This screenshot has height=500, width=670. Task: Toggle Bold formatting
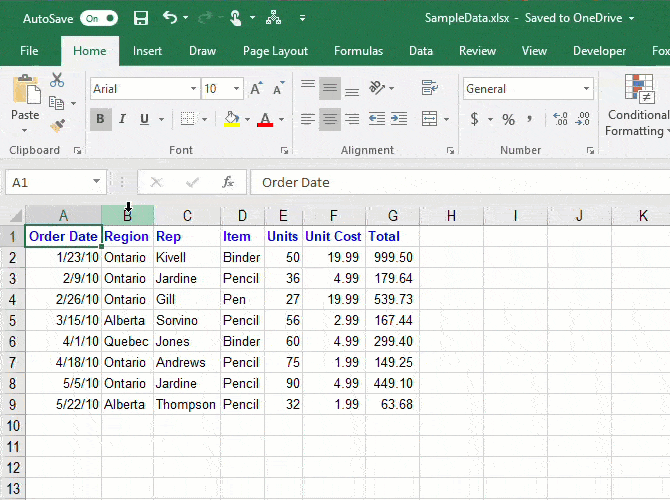coord(100,120)
